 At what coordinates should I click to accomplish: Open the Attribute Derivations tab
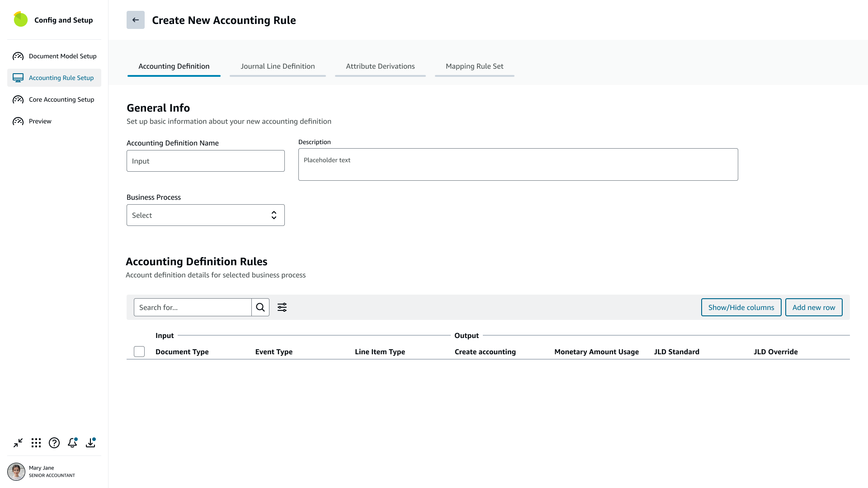click(x=380, y=66)
